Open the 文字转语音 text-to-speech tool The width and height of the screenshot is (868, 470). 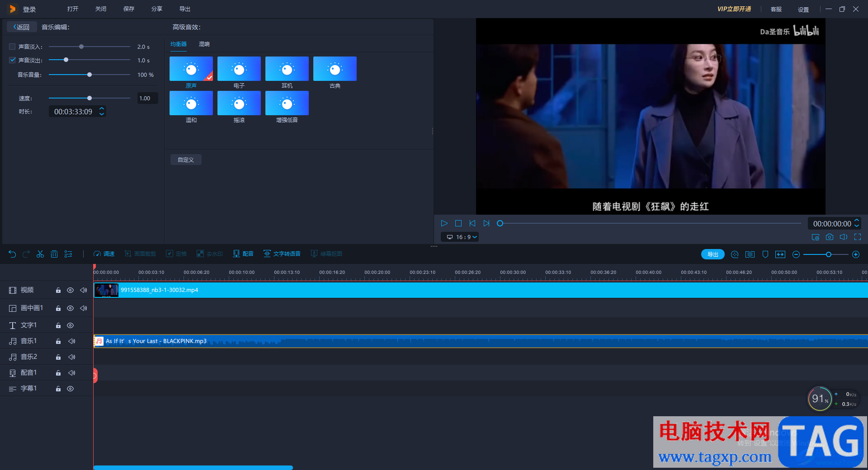pyautogui.click(x=282, y=254)
